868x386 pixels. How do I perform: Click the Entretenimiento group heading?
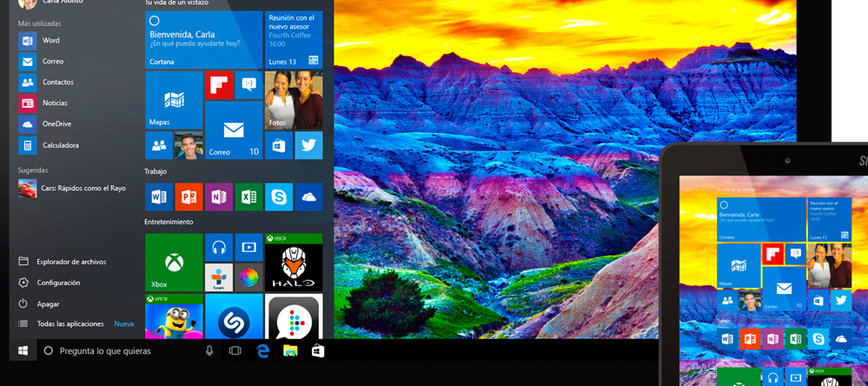169,222
